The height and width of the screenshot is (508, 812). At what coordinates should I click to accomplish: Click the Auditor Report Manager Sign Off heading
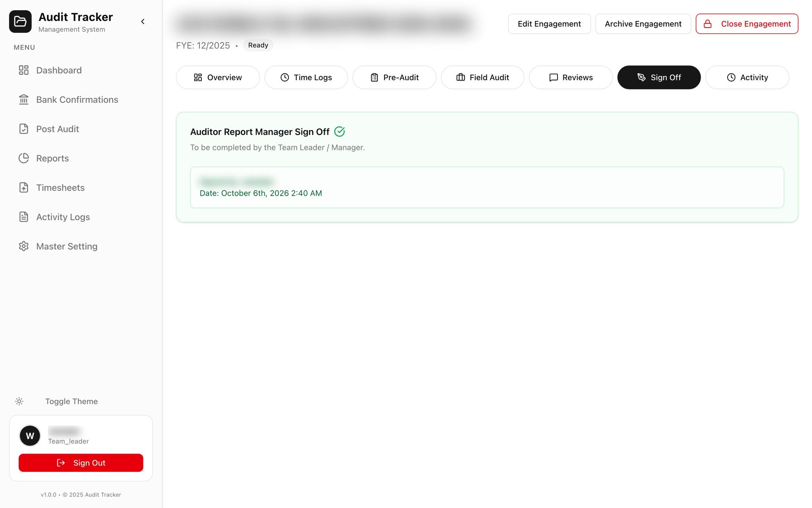260,132
